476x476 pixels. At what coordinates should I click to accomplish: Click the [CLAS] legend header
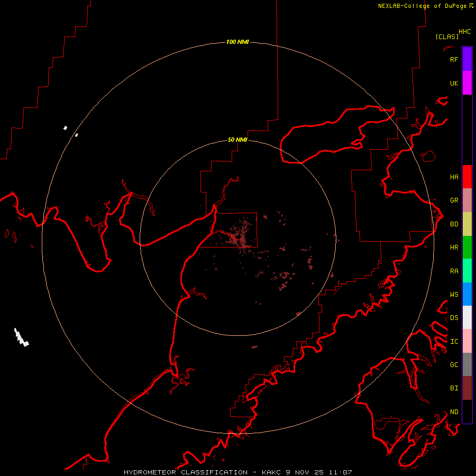447,36
